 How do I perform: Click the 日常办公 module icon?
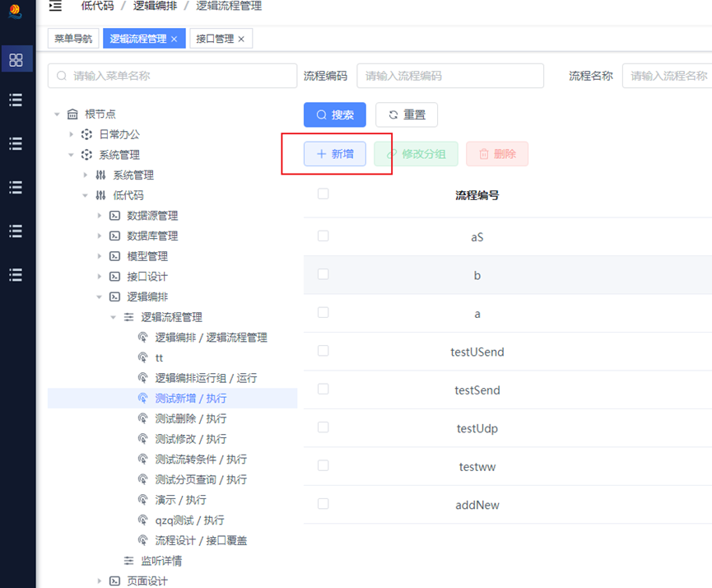(x=86, y=134)
